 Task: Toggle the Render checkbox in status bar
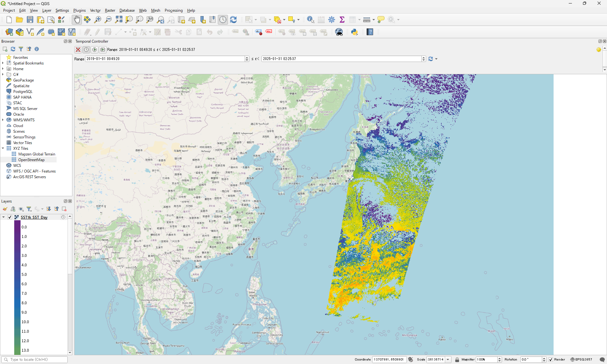pos(551,360)
